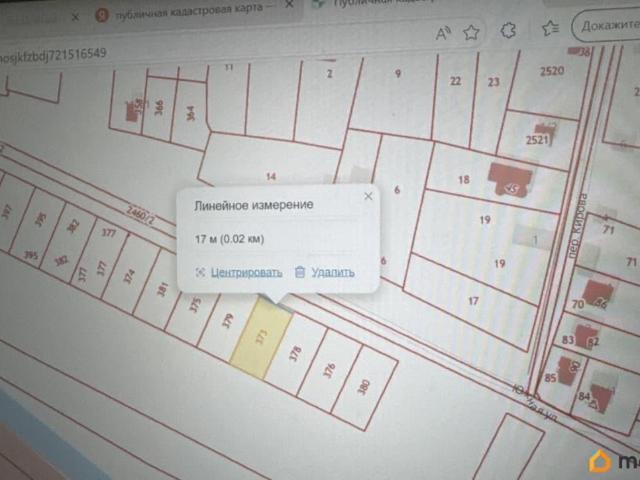Viewport: 640px width, 480px height.
Task: Open the read aloud icon in address bar
Action: 443,33
